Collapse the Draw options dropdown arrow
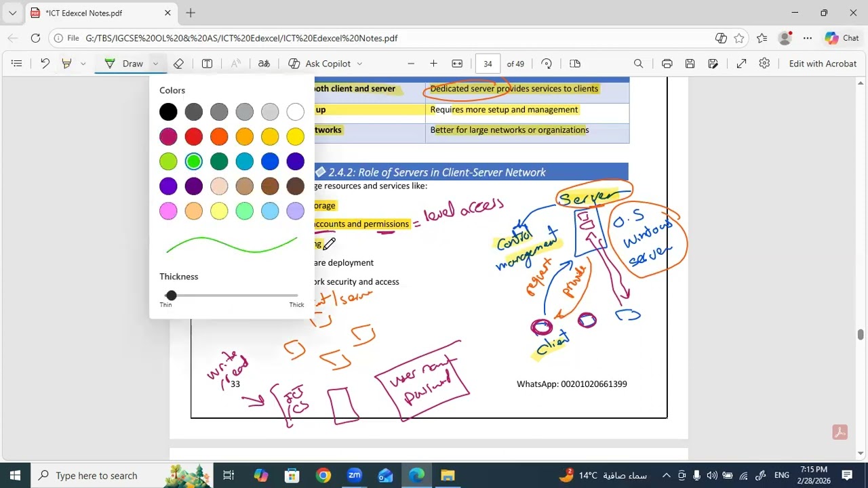 155,64
